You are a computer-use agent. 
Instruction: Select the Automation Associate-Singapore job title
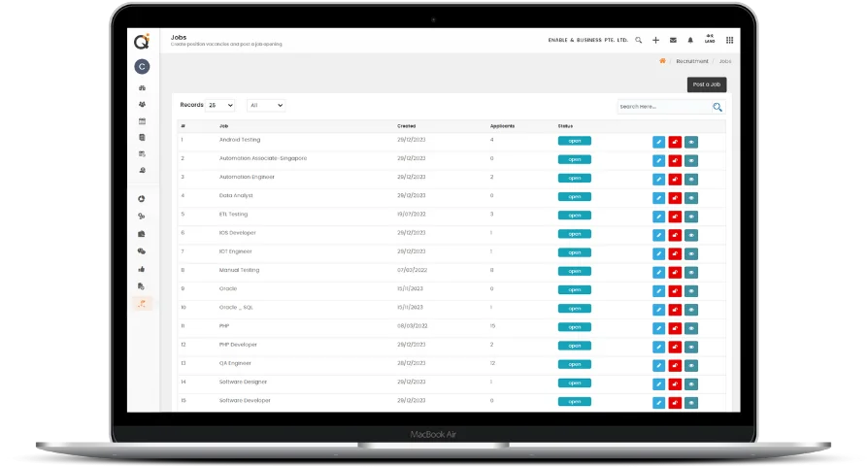pyautogui.click(x=263, y=158)
